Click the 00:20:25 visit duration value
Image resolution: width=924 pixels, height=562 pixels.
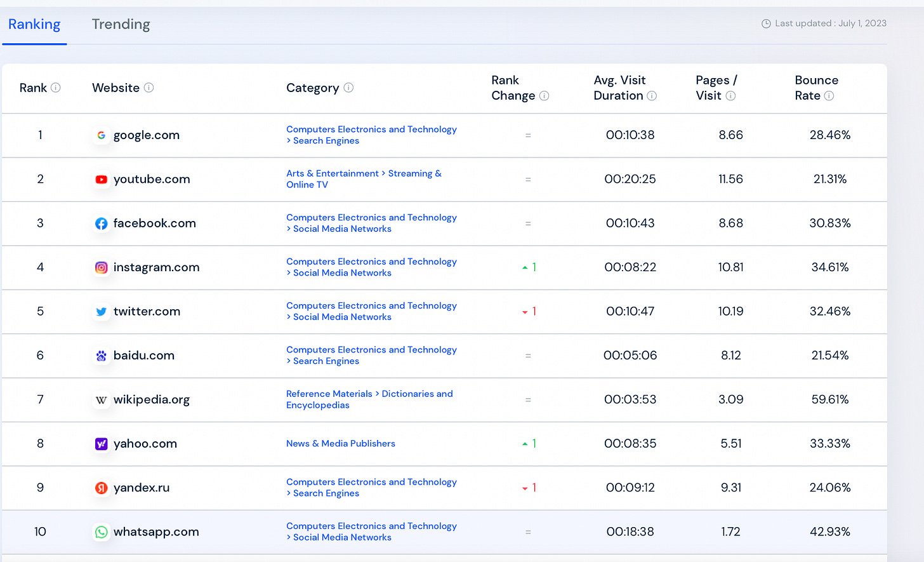click(630, 179)
